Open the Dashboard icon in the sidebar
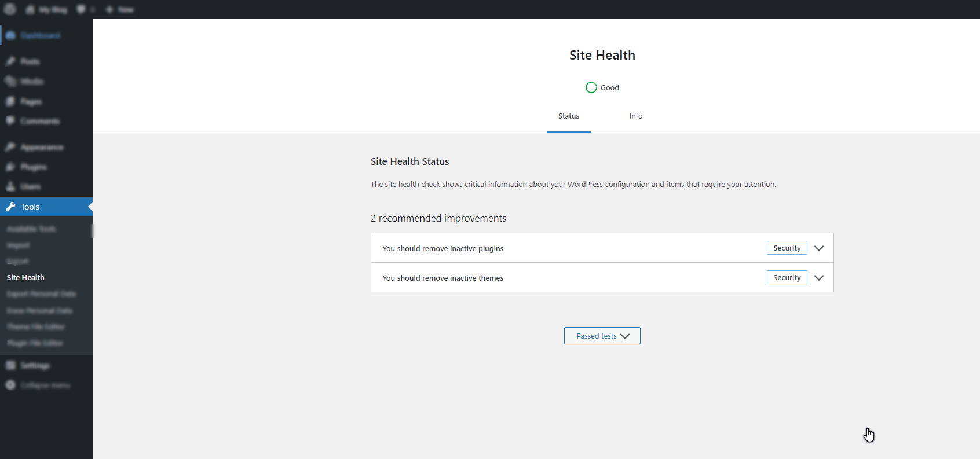 (10, 35)
